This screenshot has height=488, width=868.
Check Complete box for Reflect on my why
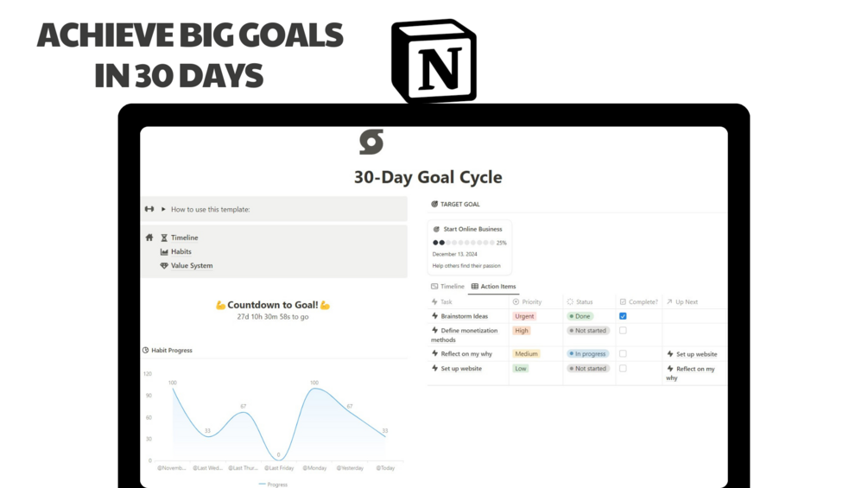pos(623,353)
